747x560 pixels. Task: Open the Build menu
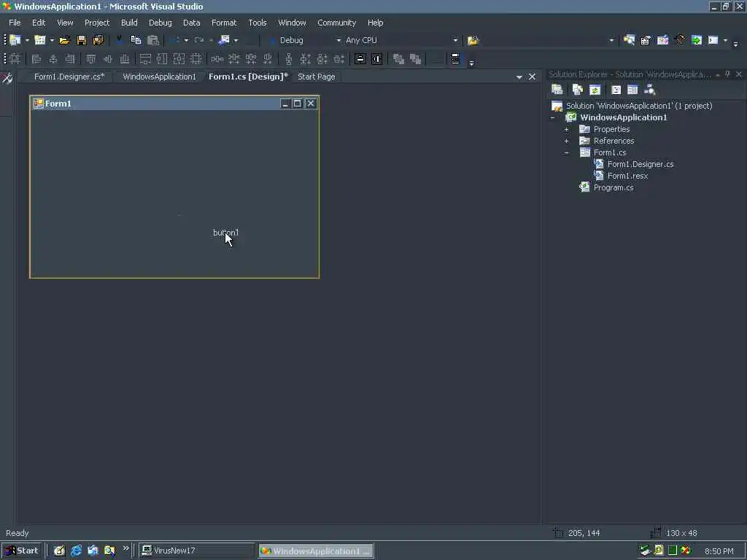[129, 23]
